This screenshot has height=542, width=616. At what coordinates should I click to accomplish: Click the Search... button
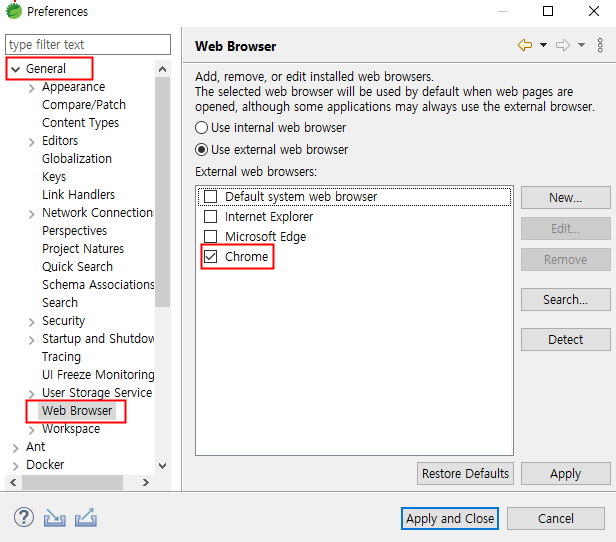(565, 300)
